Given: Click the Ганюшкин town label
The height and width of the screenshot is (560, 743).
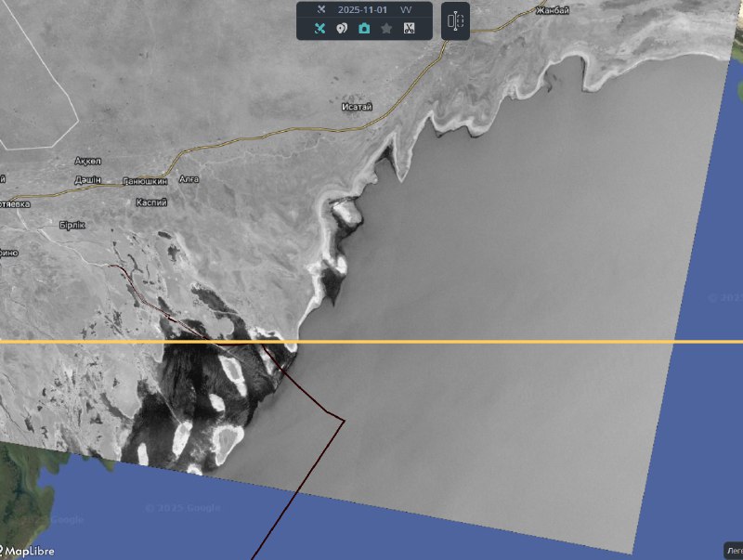Looking at the screenshot, I should 143,180.
